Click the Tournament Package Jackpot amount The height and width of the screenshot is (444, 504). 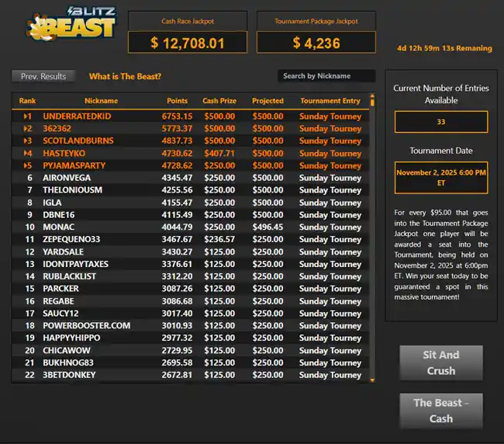coord(316,43)
